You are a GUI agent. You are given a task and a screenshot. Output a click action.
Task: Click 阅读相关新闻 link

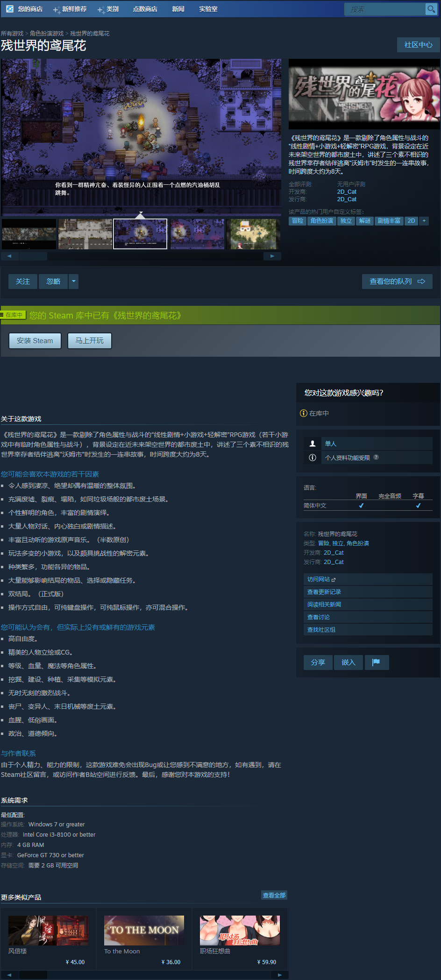[x=368, y=605]
